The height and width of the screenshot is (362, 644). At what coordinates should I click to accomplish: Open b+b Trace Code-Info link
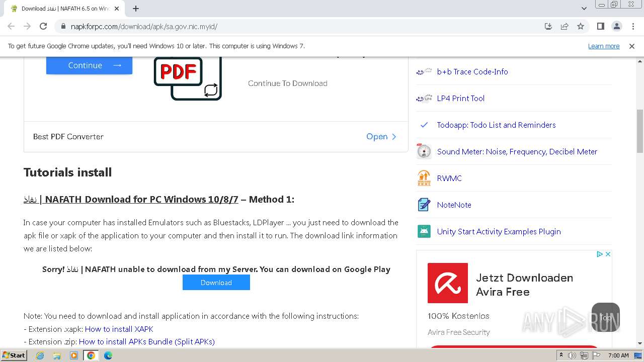(472, 71)
